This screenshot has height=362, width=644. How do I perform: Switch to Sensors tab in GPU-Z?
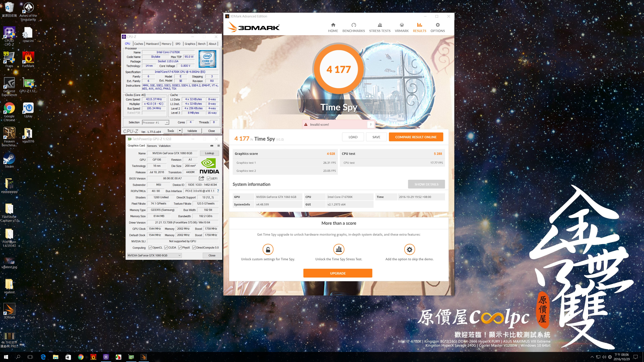click(152, 146)
